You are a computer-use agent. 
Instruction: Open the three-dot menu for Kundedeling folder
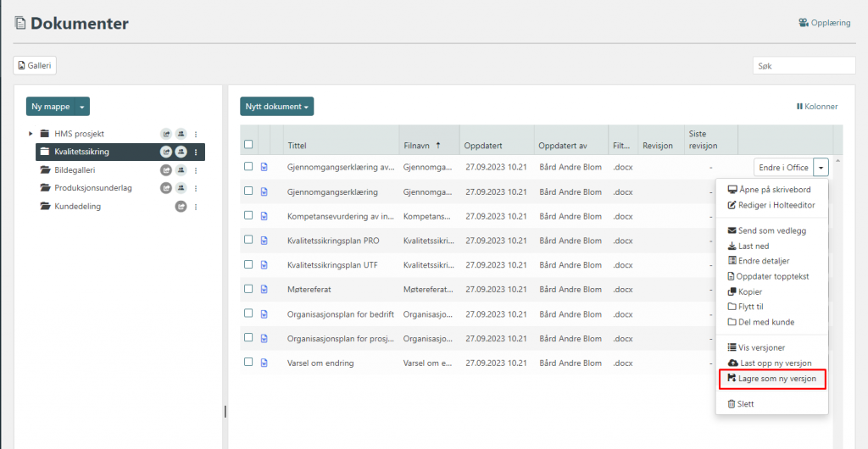coord(196,207)
